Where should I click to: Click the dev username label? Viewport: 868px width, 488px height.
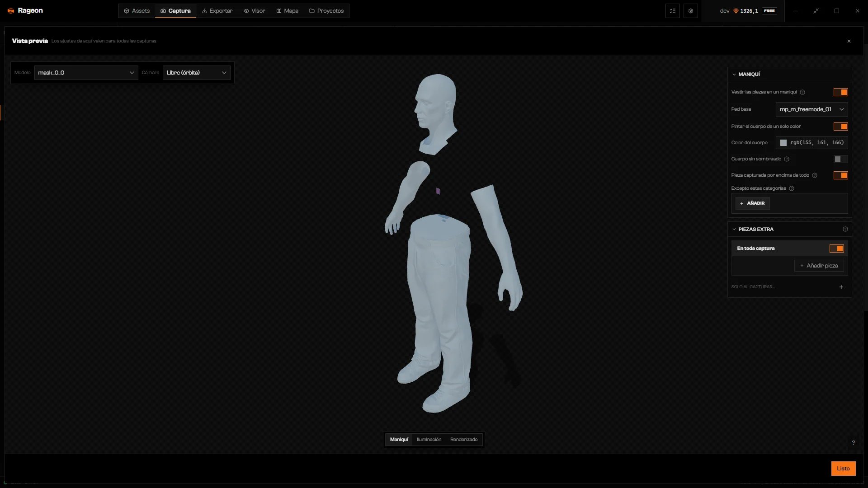(x=725, y=11)
